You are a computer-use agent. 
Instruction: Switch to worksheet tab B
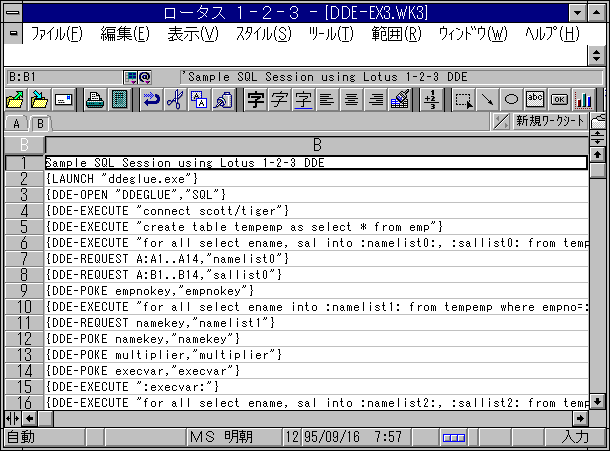[40, 124]
